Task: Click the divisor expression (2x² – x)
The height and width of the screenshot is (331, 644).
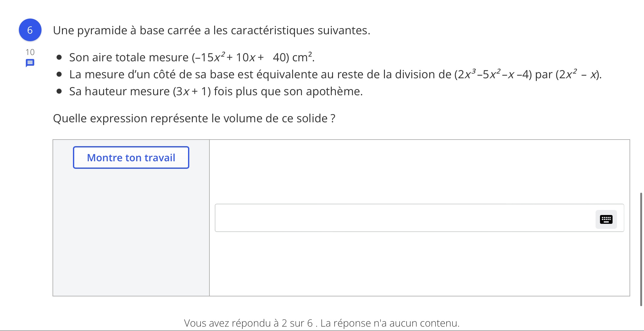Action: (x=578, y=74)
